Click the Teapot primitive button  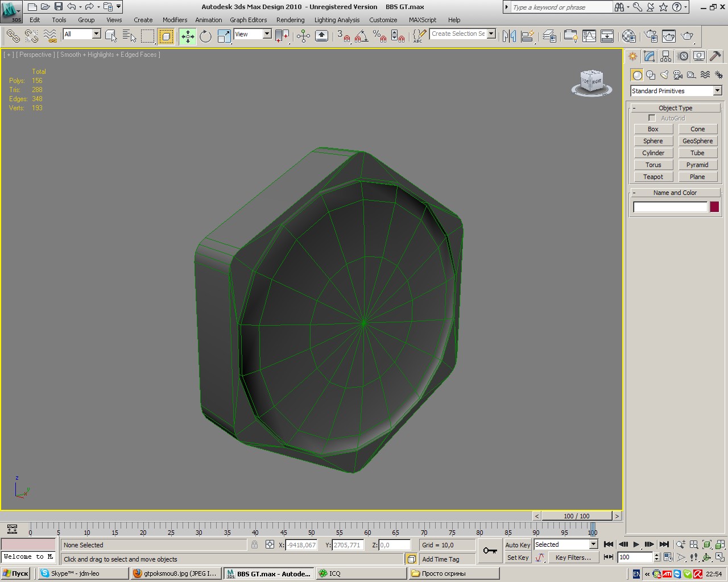click(x=653, y=177)
